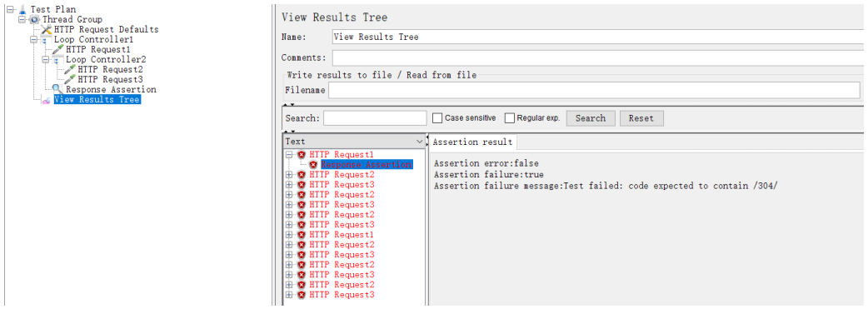This screenshot has height=309, width=868.
Task: Click the red error shield beside Response Assertion result
Action: 313,165
